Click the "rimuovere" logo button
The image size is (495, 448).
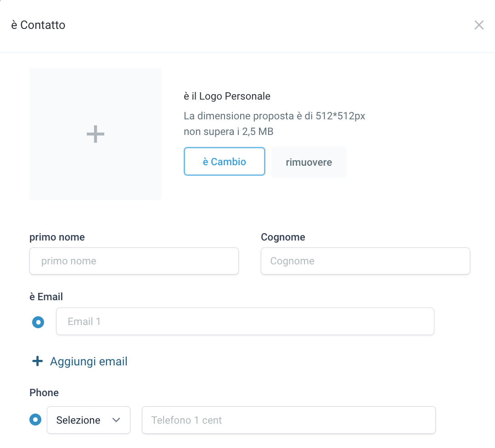(x=309, y=162)
